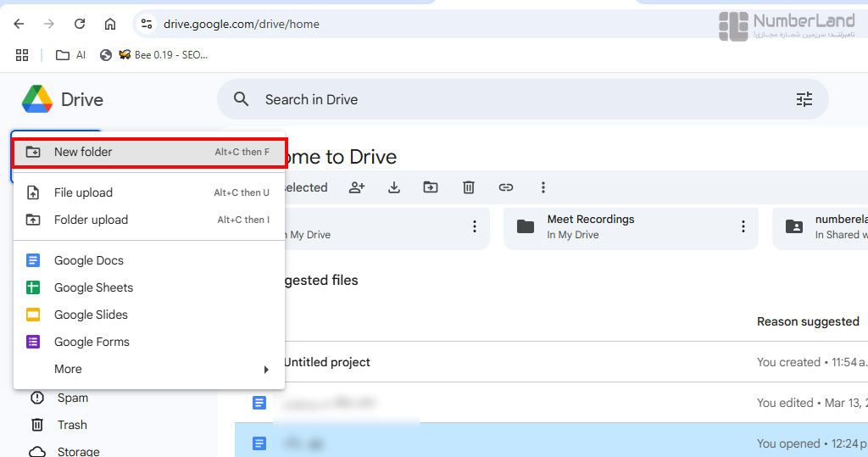Click the Spam exclamation icon
This screenshot has height=457, width=868.
(x=37, y=398)
